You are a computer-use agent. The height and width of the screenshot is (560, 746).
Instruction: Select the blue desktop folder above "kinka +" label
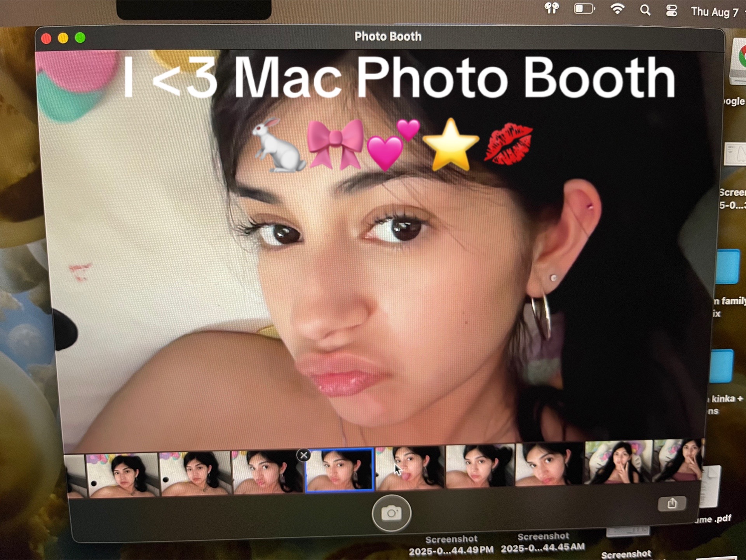722,366
